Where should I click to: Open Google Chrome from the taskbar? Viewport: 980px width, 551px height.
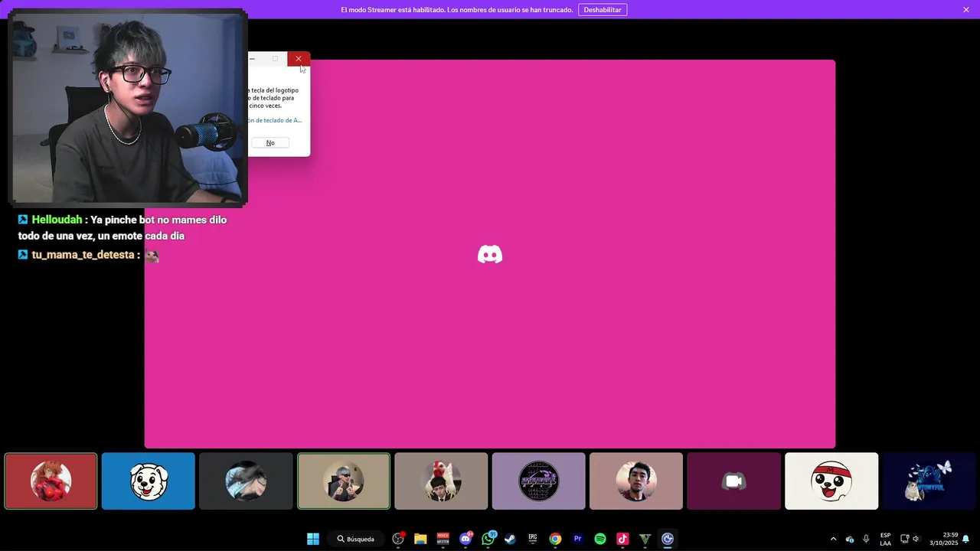[555, 539]
